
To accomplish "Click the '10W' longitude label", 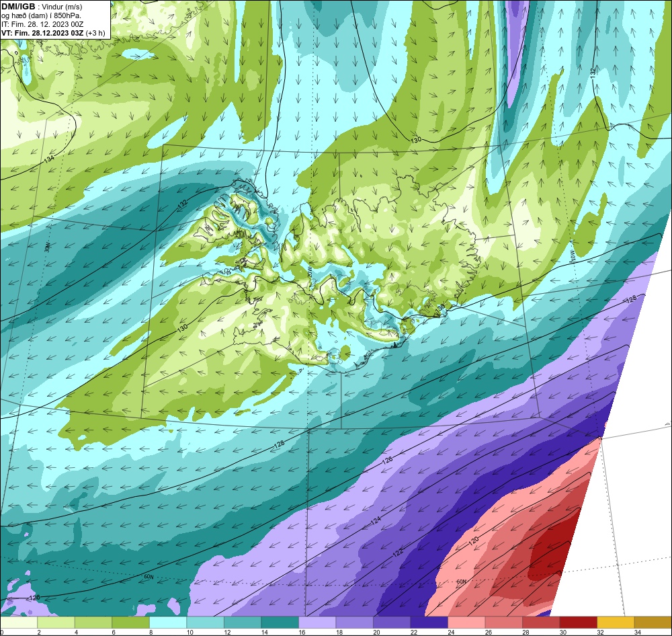I will (x=572, y=255).
